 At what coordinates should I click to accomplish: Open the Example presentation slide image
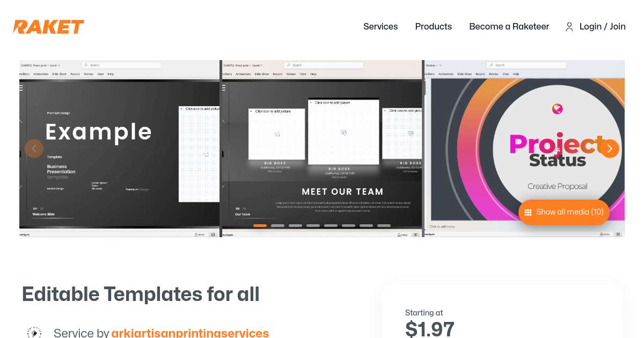click(x=119, y=149)
